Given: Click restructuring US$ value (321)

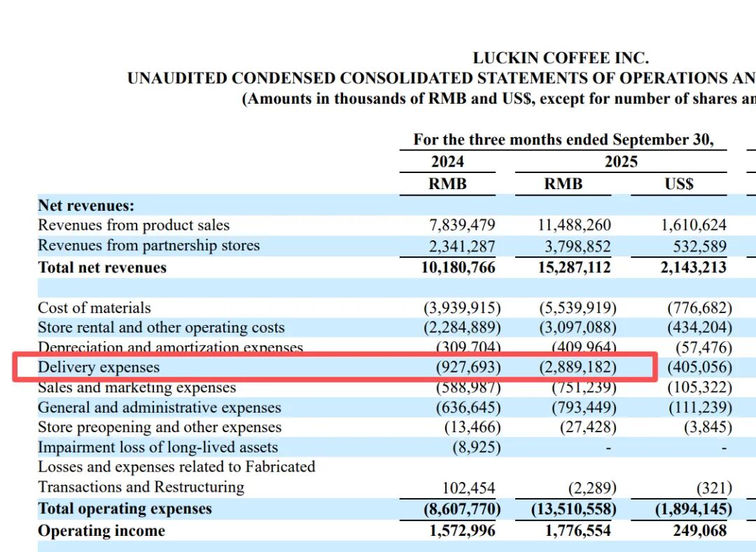Looking at the screenshot, I should click(x=715, y=488).
